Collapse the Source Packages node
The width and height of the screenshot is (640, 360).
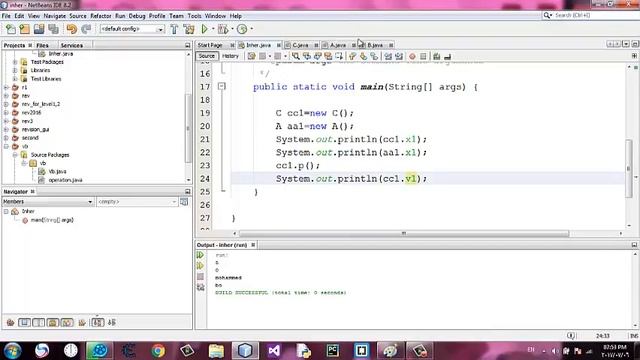(15, 155)
